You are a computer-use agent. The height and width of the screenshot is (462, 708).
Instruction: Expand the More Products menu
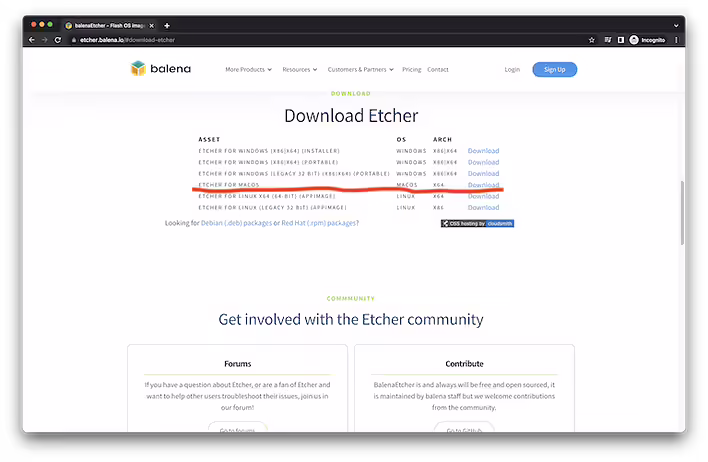248,70
